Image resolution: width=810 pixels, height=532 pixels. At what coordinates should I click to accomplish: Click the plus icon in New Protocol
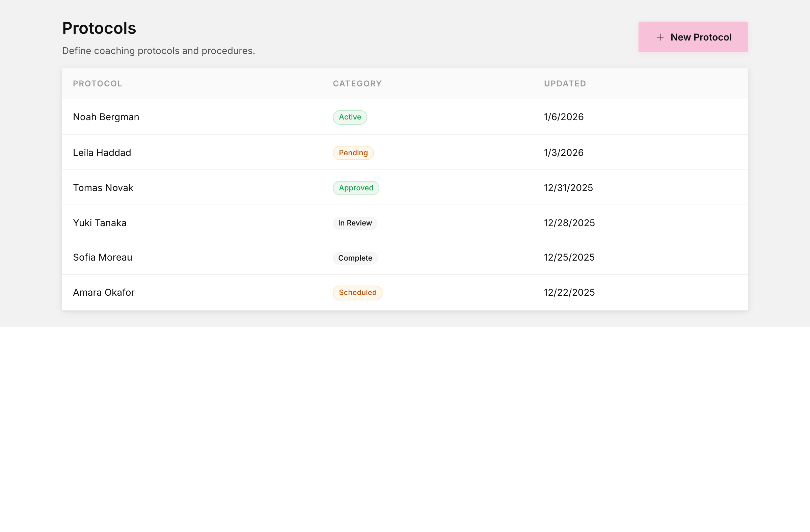[x=659, y=37]
